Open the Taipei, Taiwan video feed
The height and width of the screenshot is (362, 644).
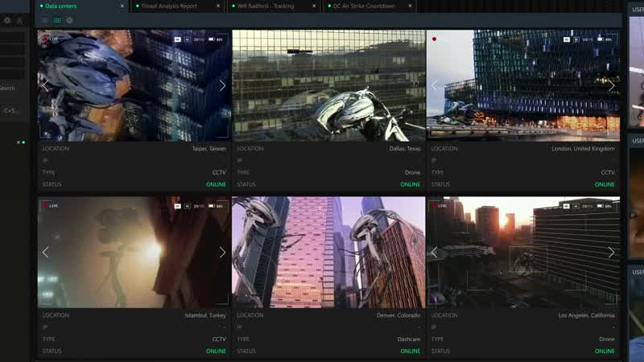click(x=134, y=85)
